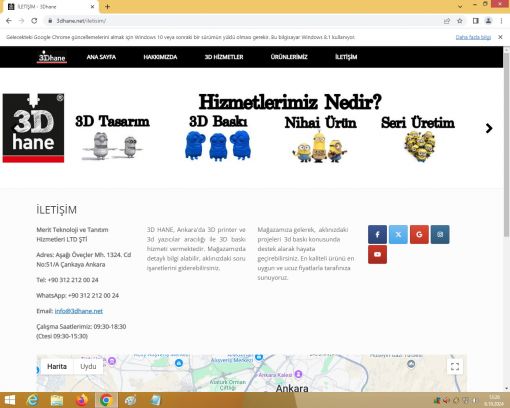Open the X (Twitter) social icon
Viewport: 510px width, 408px height.
click(398, 234)
